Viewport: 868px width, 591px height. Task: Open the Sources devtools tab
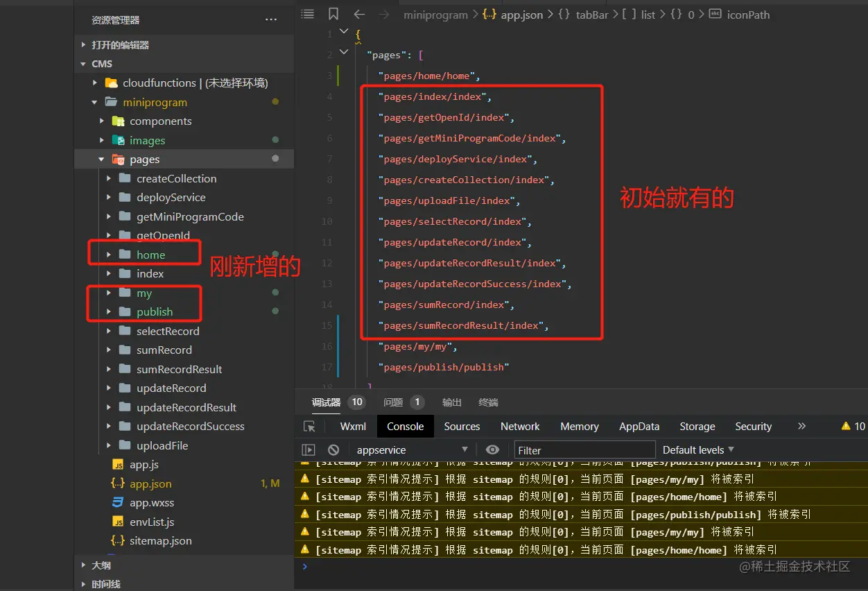click(462, 426)
